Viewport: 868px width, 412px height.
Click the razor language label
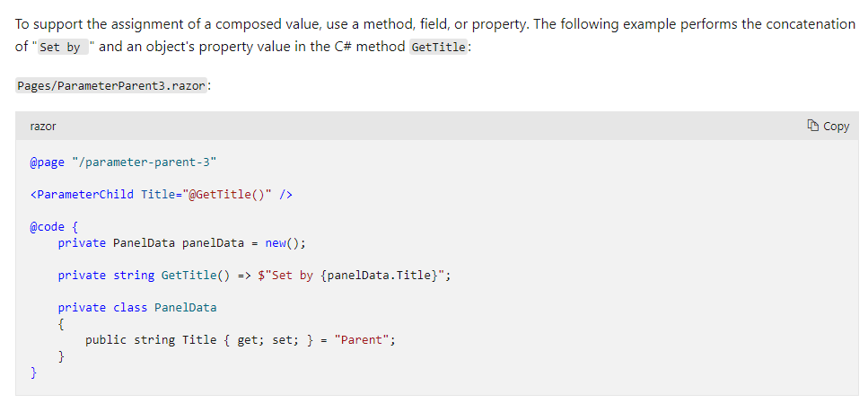[x=43, y=127]
